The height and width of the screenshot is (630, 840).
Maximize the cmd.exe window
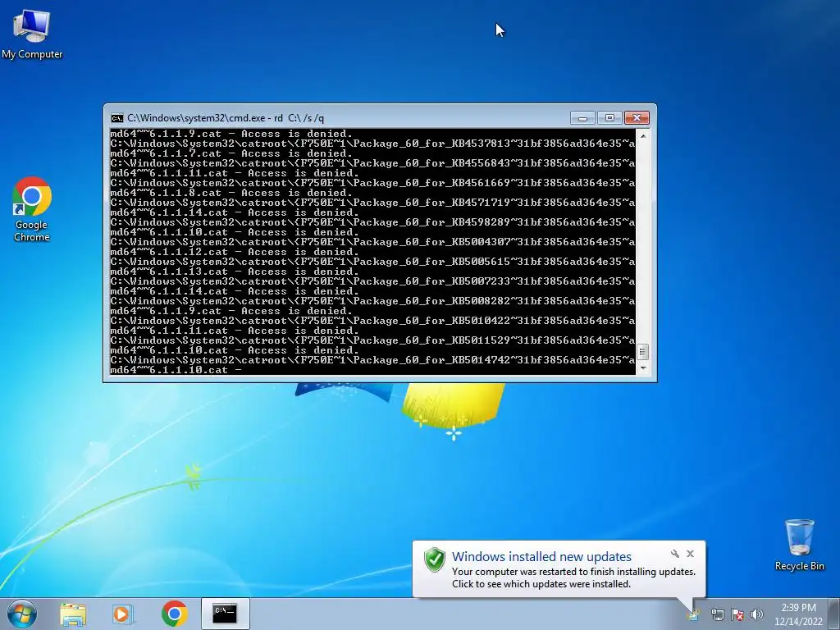pos(609,118)
